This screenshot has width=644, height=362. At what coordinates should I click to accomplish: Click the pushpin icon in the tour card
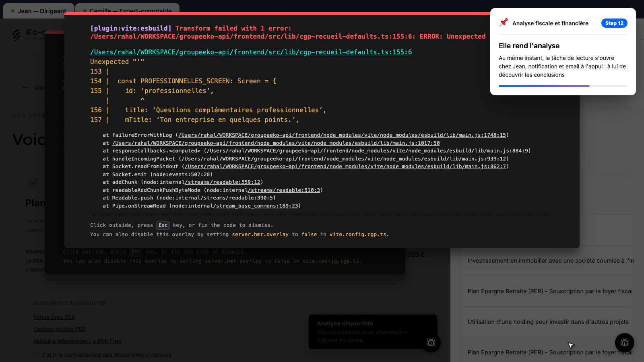point(504,23)
